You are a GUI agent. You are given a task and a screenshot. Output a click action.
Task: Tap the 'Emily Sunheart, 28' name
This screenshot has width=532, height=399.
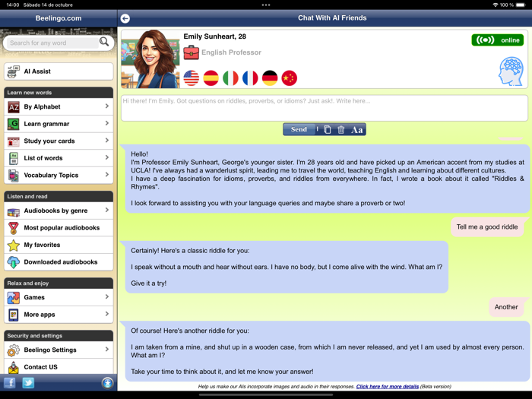pyautogui.click(x=215, y=36)
